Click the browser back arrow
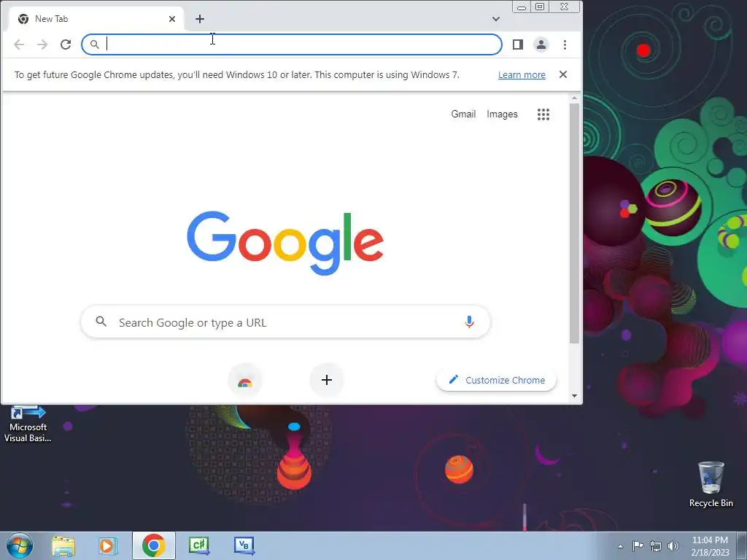The image size is (747, 560). [x=19, y=44]
